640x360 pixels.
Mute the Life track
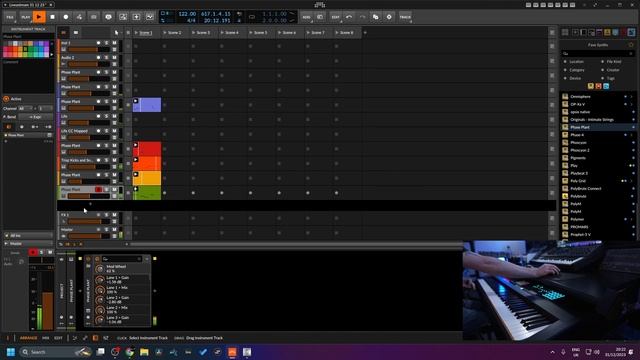click(114, 116)
